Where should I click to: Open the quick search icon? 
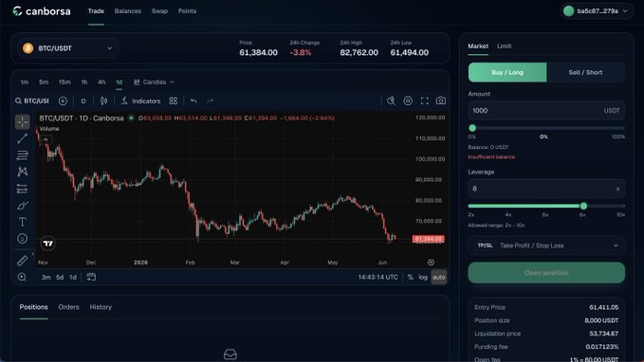click(x=391, y=100)
